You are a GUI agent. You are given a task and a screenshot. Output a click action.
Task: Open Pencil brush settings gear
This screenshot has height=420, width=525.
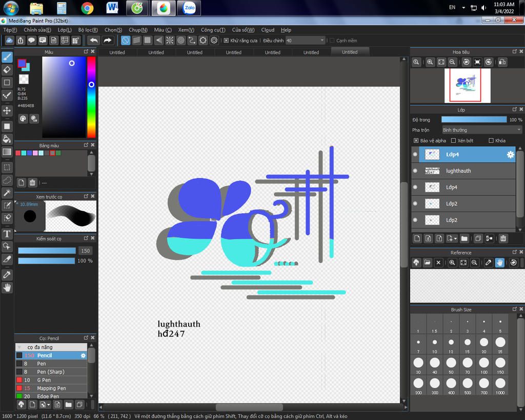pos(83,355)
